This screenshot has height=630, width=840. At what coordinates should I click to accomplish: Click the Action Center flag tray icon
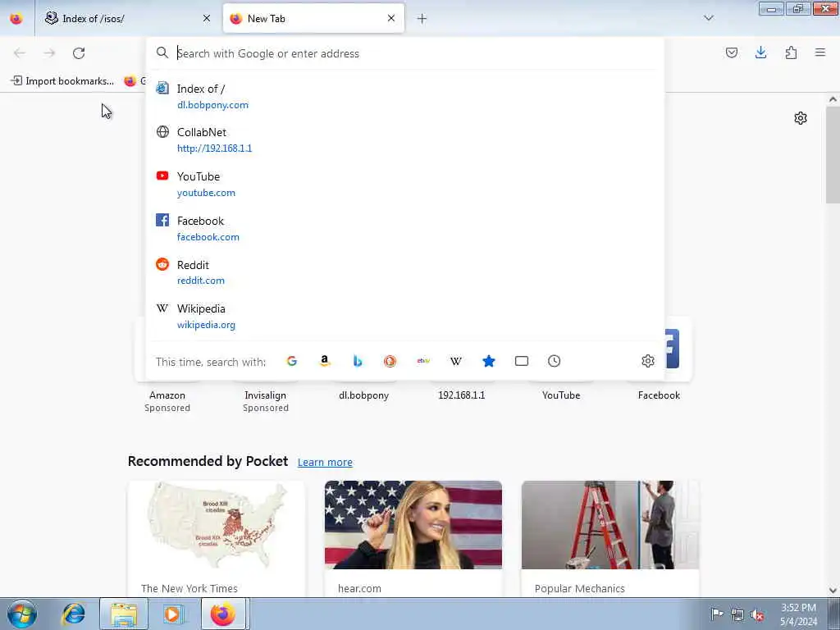click(x=717, y=614)
